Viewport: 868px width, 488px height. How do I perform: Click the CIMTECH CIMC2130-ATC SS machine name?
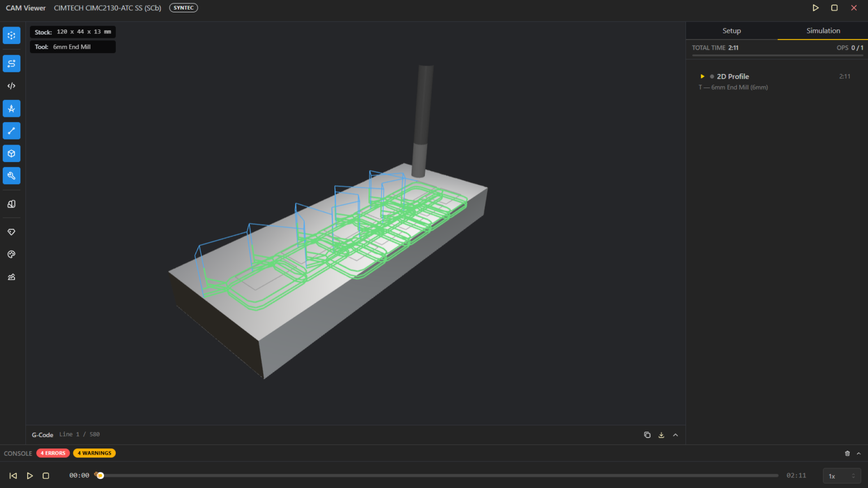click(107, 8)
